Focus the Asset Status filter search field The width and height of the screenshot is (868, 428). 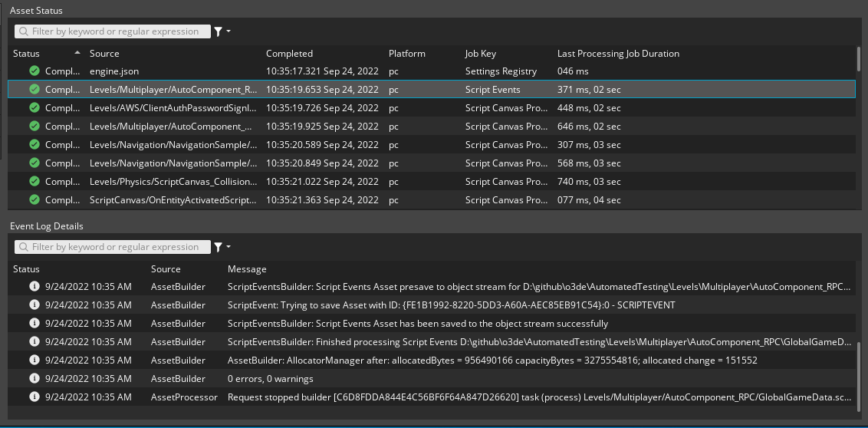(x=115, y=31)
